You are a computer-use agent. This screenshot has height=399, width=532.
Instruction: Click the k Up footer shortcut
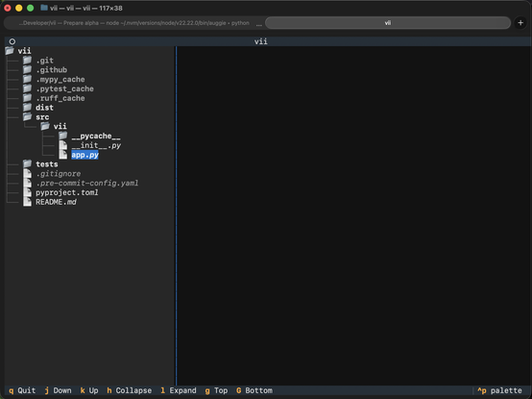click(89, 390)
